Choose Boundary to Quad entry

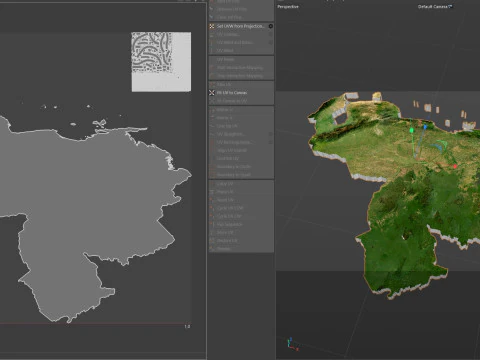click(241, 175)
